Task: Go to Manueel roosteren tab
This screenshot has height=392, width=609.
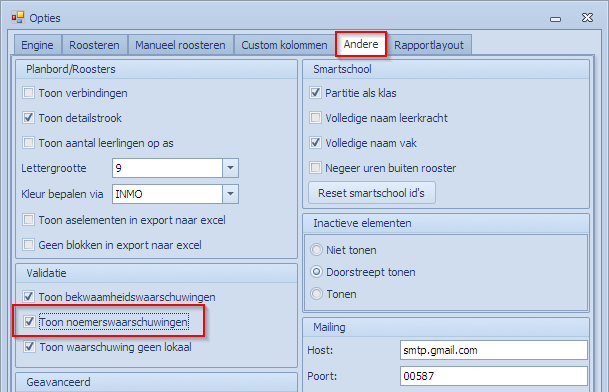Action: click(x=180, y=45)
